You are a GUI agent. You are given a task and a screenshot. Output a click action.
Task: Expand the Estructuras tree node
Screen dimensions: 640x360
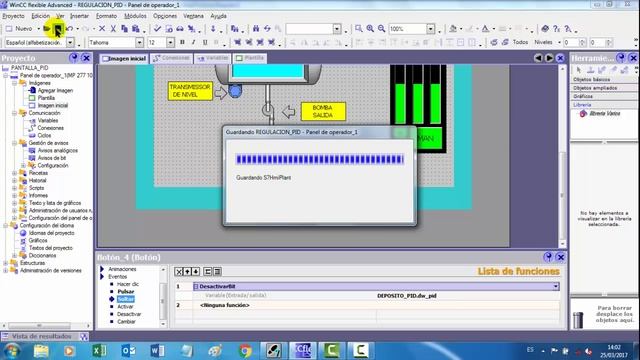(6, 263)
